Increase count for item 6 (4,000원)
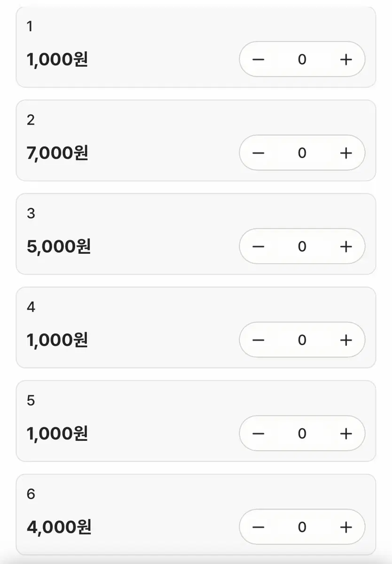Viewport: 392px width, 564px height. coord(346,527)
